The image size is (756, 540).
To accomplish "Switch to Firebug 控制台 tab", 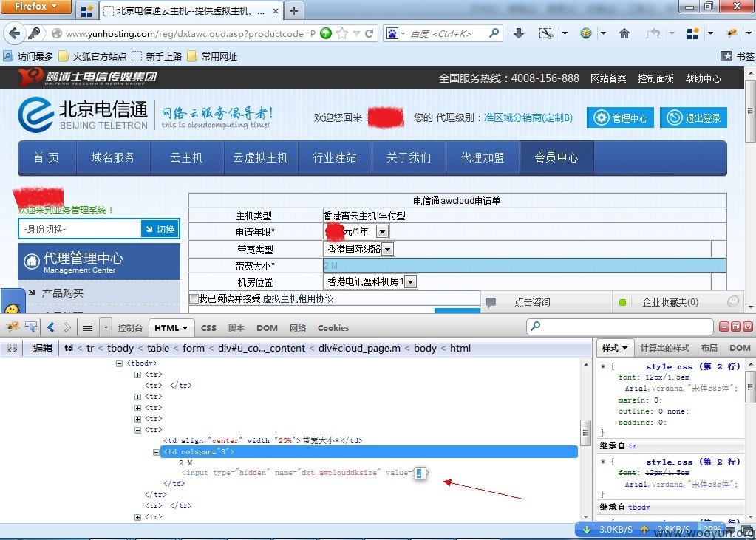I will 130,328.
